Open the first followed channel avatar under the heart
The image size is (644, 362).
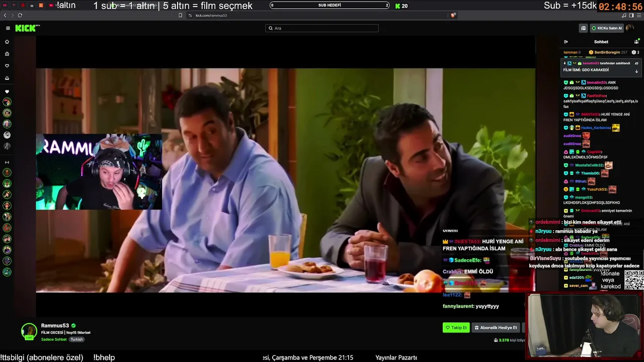(7, 102)
